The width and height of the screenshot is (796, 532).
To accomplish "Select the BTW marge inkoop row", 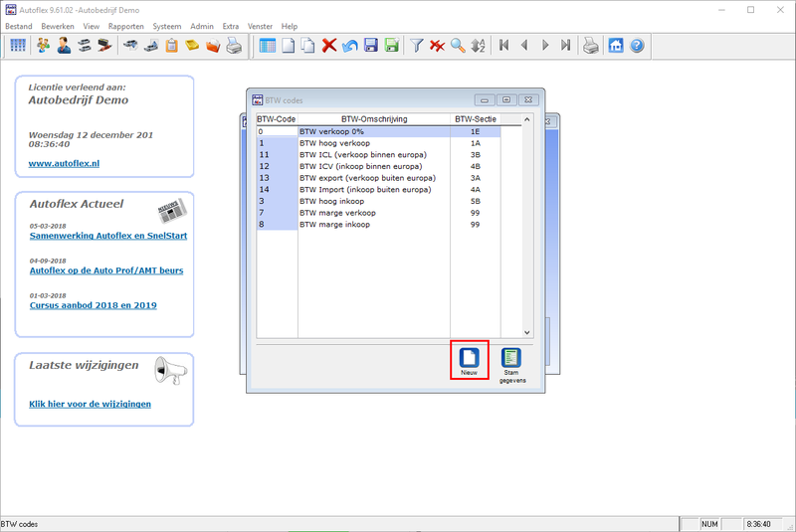I will (x=378, y=225).
